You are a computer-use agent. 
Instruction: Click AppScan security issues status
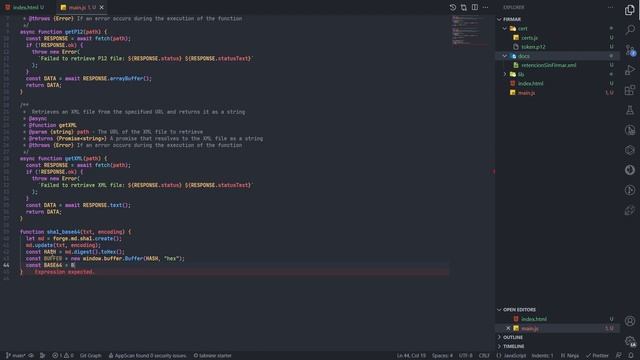click(x=147, y=356)
